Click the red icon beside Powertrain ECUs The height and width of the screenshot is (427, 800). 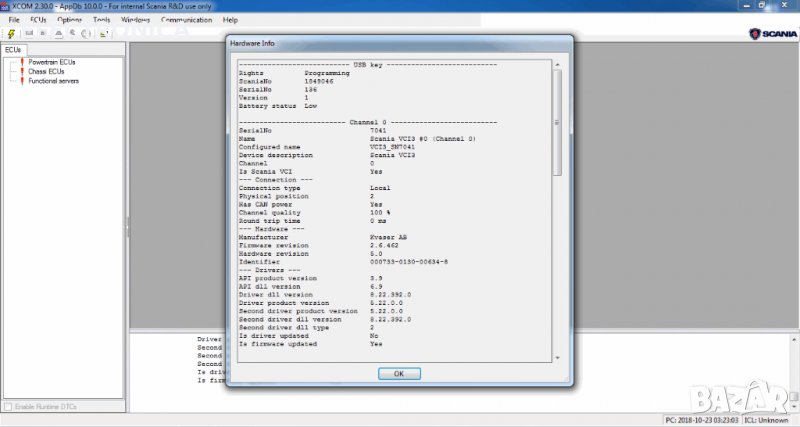(x=22, y=62)
